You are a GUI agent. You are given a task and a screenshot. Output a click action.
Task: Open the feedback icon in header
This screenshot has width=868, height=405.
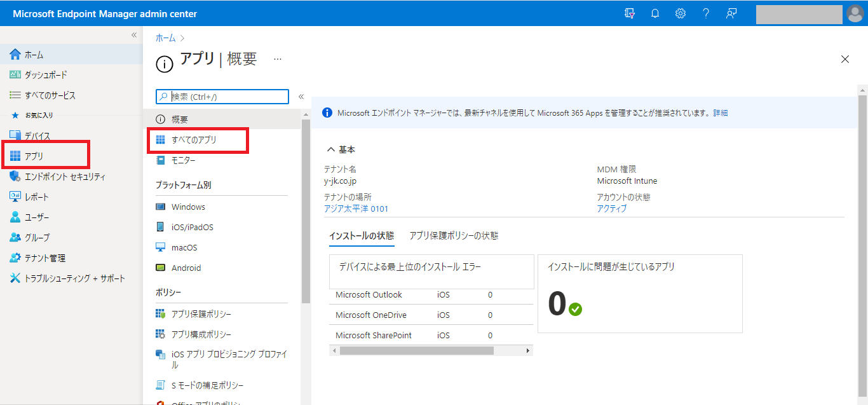[x=731, y=13]
